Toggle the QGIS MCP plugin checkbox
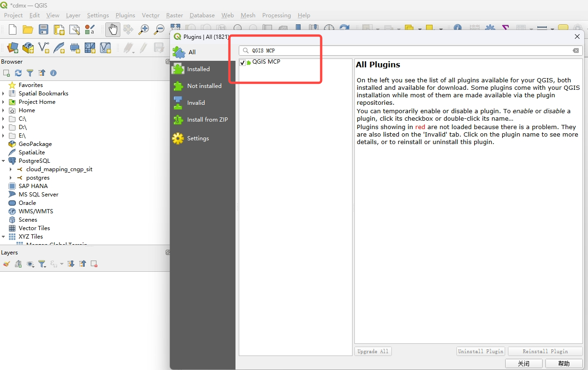 pyautogui.click(x=243, y=63)
